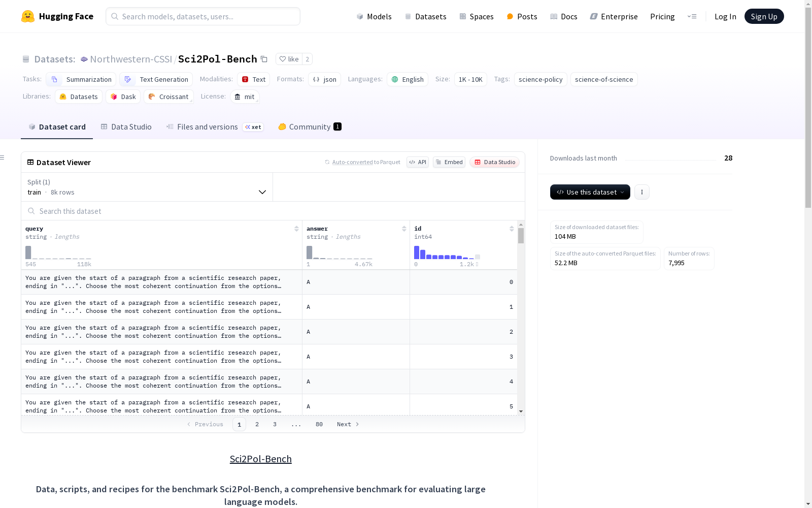
Task: Select the English language tag
Action: point(408,79)
